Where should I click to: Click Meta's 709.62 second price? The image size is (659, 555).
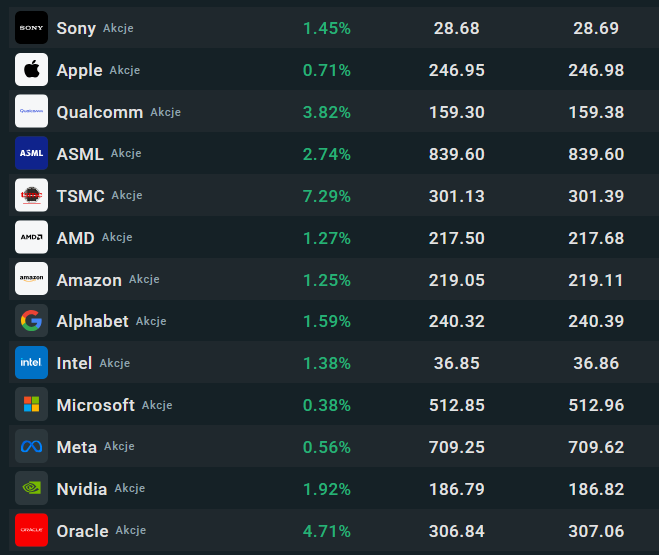(x=597, y=447)
